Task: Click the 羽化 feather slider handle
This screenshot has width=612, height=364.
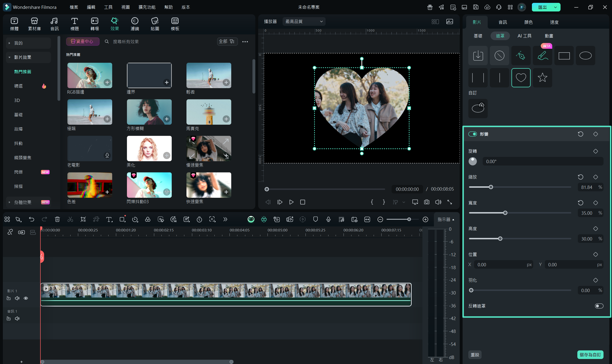Action: coord(471,290)
